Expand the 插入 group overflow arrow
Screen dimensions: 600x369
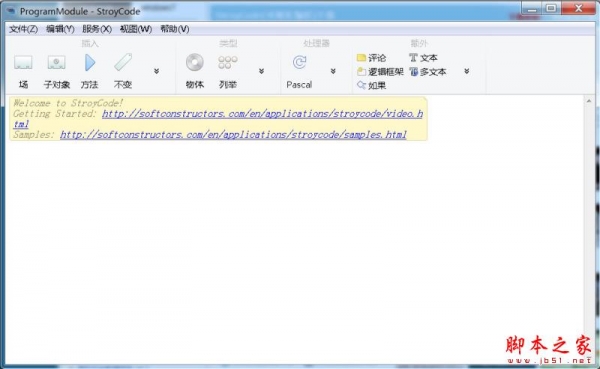tap(157, 71)
